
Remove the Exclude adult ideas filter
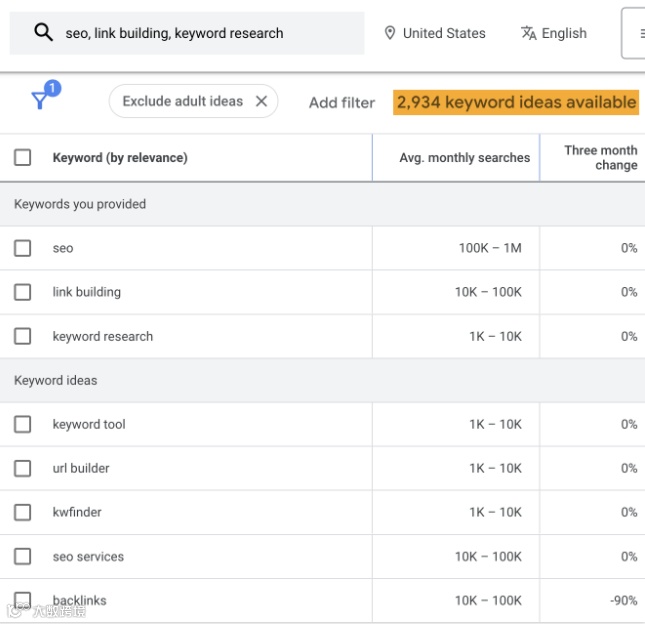(261, 101)
